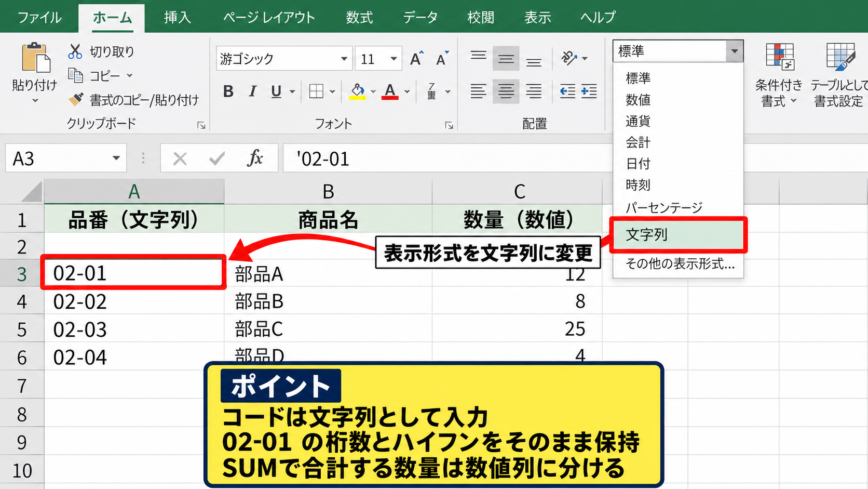This screenshot has width=868, height=489.
Task: Toggle middle vertical alignment
Action: click(506, 58)
